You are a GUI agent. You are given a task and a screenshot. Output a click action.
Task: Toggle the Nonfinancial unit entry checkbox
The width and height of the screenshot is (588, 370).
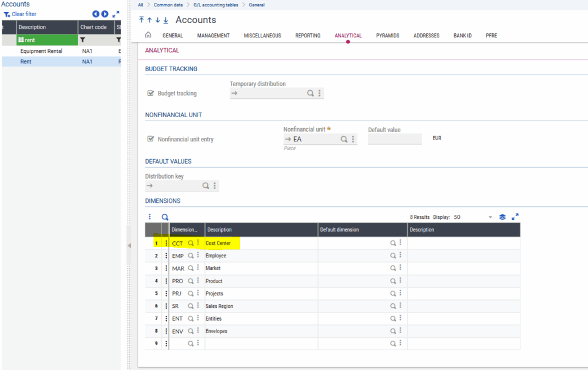150,138
